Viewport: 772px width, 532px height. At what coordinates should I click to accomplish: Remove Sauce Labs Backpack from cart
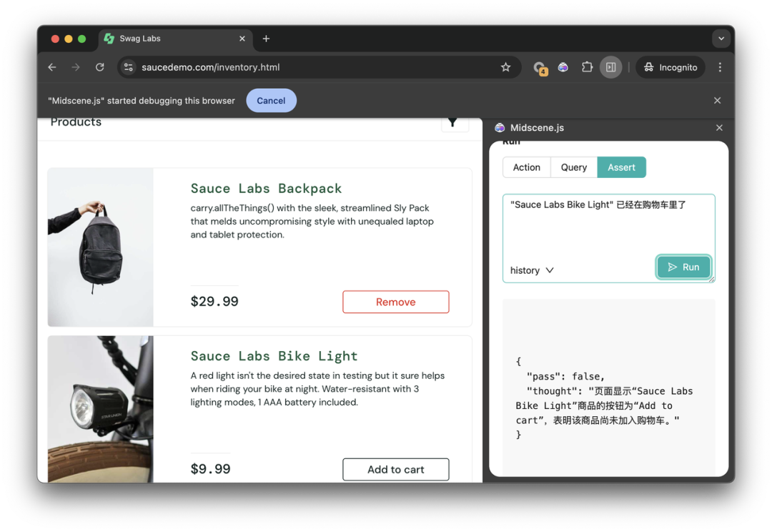(395, 302)
